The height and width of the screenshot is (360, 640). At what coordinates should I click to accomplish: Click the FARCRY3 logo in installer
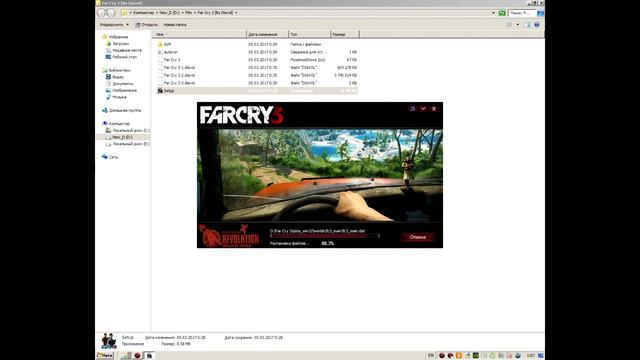241,115
